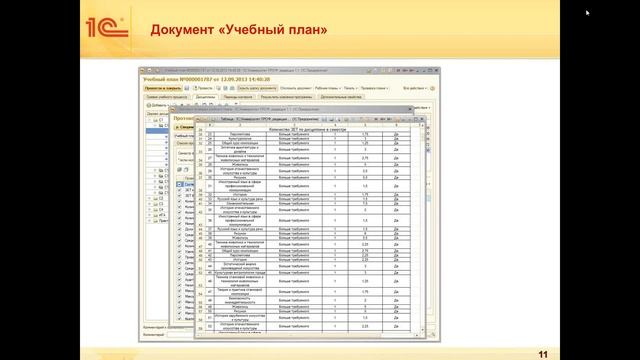640x360 pixels.
Task: Click the 'Эстетика архитектуры и дизайна' cell
Action: (x=240, y=149)
